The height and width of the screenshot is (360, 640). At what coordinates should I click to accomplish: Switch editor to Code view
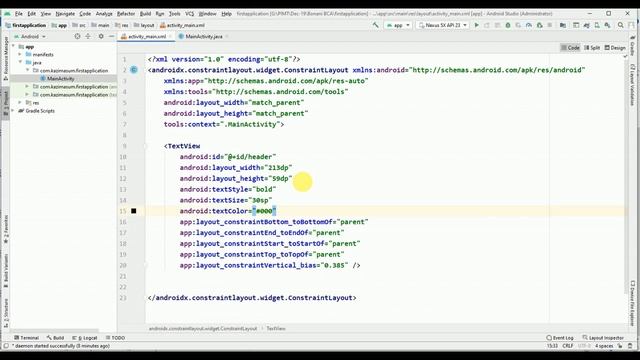[570, 48]
